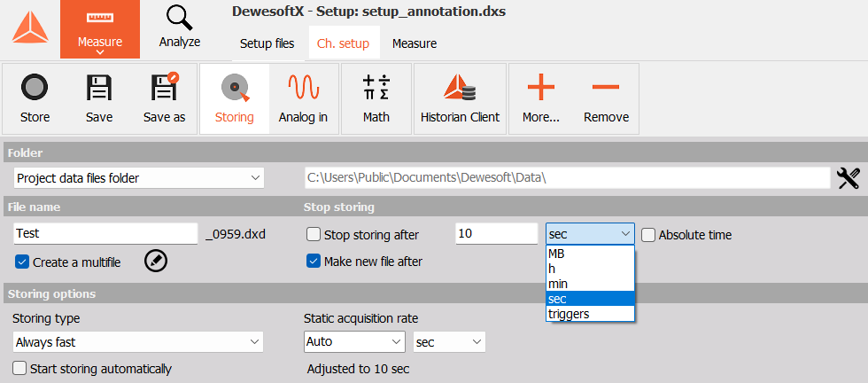The width and height of the screenshot is (868, 383).
Task: Toggle the Absolute time checkbox
Action: click(x=648, y=235)
